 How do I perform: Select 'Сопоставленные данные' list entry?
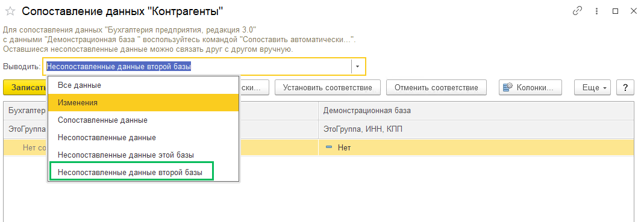143,120
